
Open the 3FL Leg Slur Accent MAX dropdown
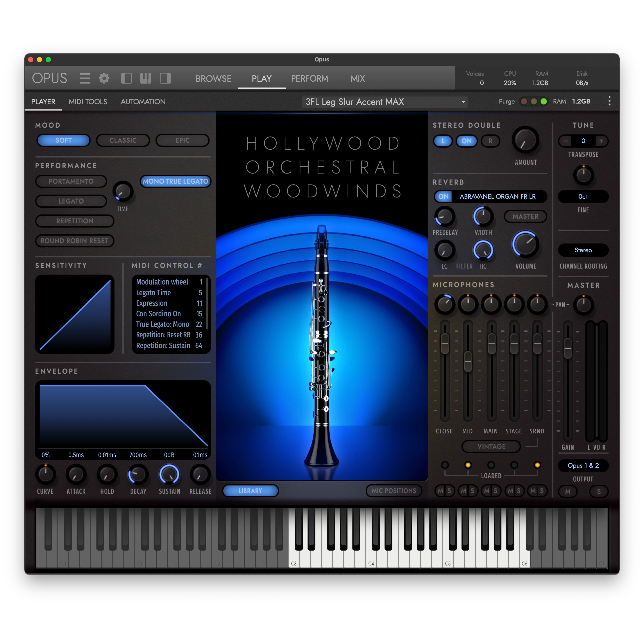(385, 102)
